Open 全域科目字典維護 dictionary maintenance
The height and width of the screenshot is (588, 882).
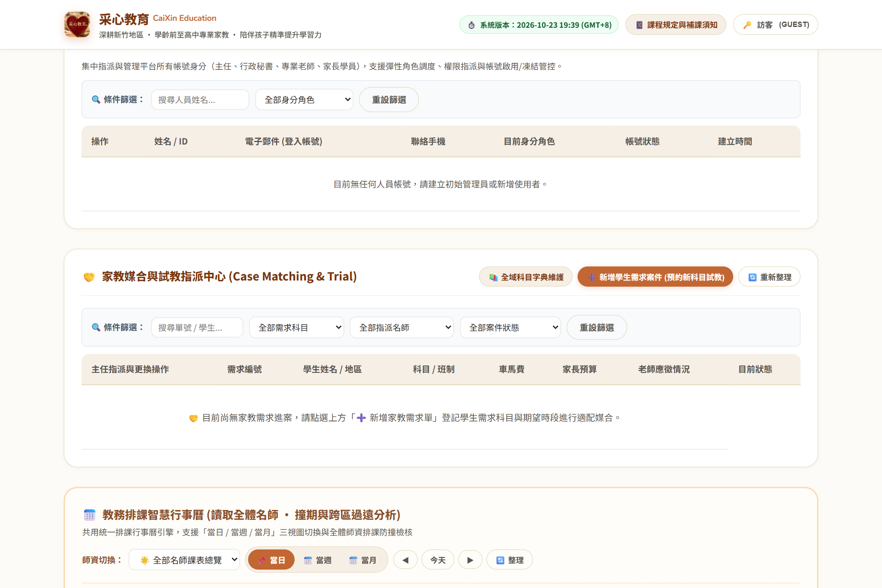(526, 277)
